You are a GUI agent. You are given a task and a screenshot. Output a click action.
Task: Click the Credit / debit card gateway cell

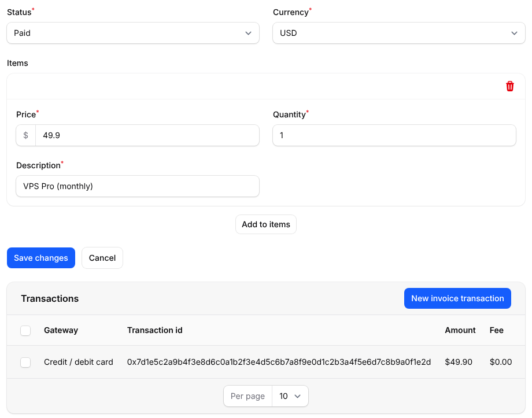tap(79, 362)
